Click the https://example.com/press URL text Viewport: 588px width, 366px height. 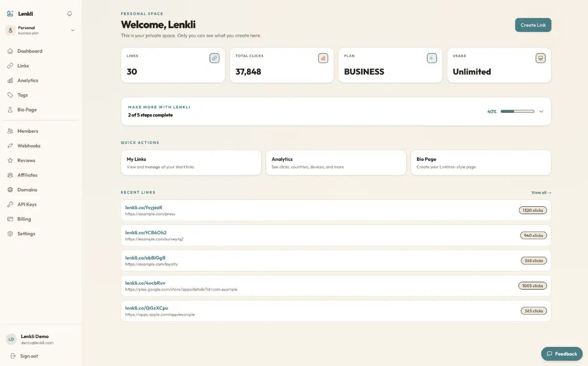pos(150,214)
